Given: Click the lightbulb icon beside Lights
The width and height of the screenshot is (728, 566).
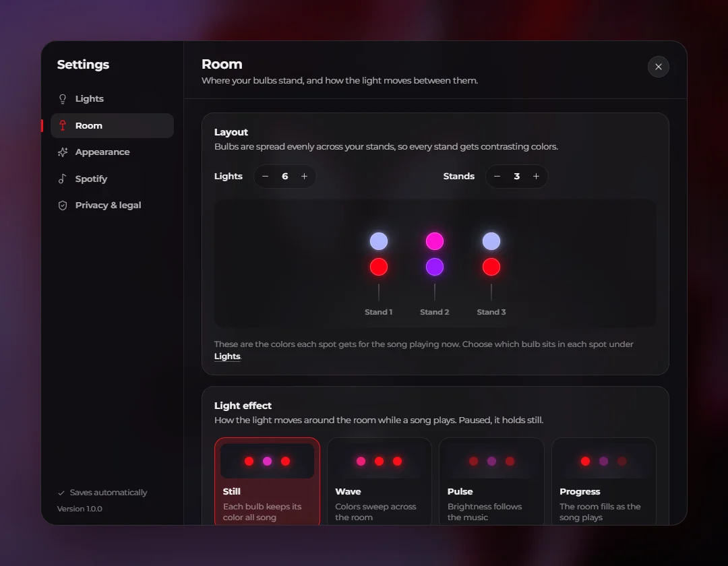Looking at the screenshot, I should click(63, 99).
